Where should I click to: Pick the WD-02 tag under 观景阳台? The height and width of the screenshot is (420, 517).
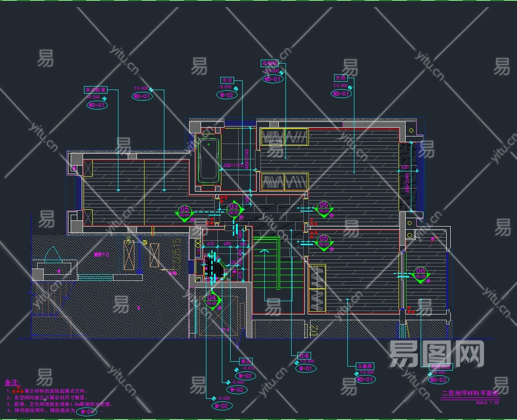tap(438, 380)
